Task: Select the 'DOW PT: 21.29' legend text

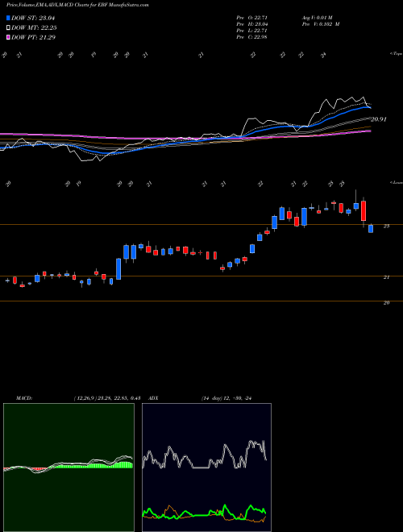Action: 33,37
